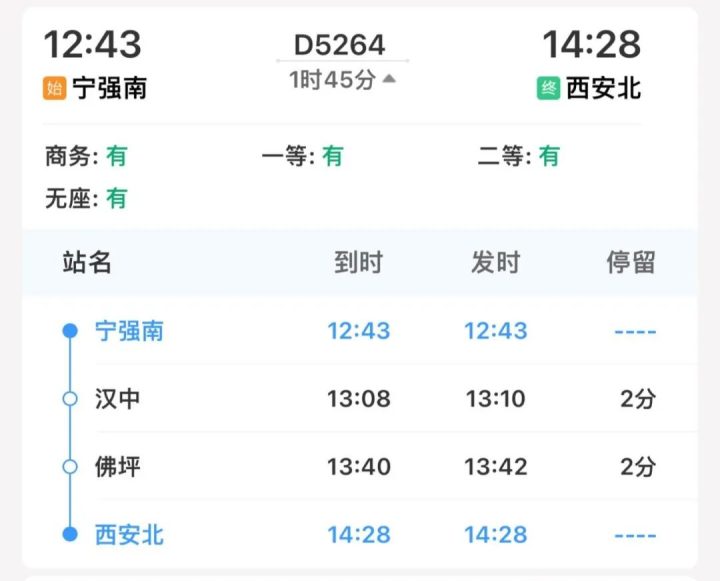The height and width of the screenshot is (581, 720).
Task: Choose 一等 seat availability
Action: point(302,156)
